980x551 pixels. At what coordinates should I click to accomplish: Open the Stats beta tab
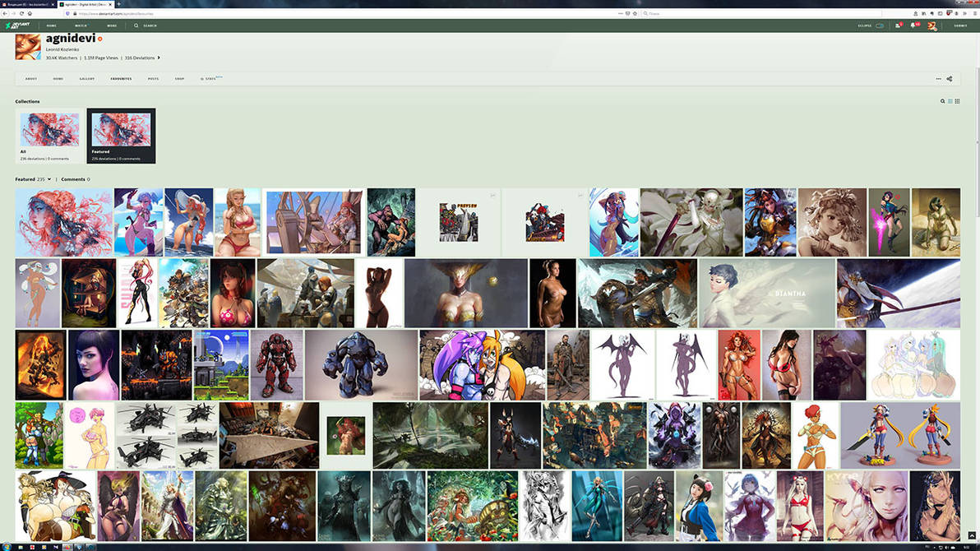pos(210,78)
